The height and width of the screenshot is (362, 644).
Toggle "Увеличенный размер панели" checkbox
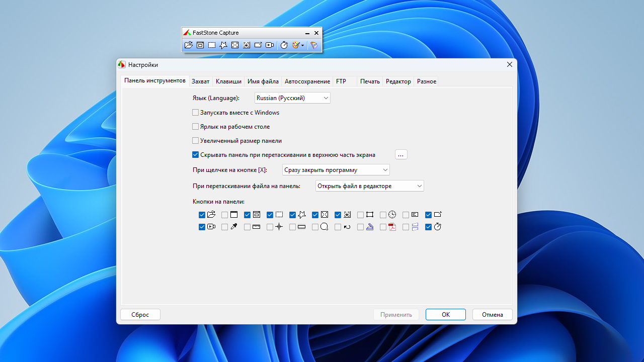[x=196, y=141]
